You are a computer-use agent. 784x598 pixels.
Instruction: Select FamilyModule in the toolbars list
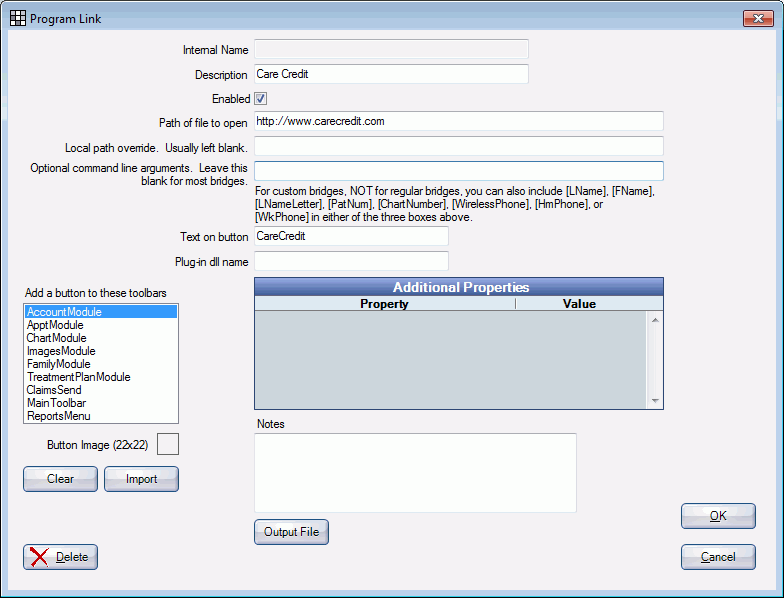pos(101,364)
